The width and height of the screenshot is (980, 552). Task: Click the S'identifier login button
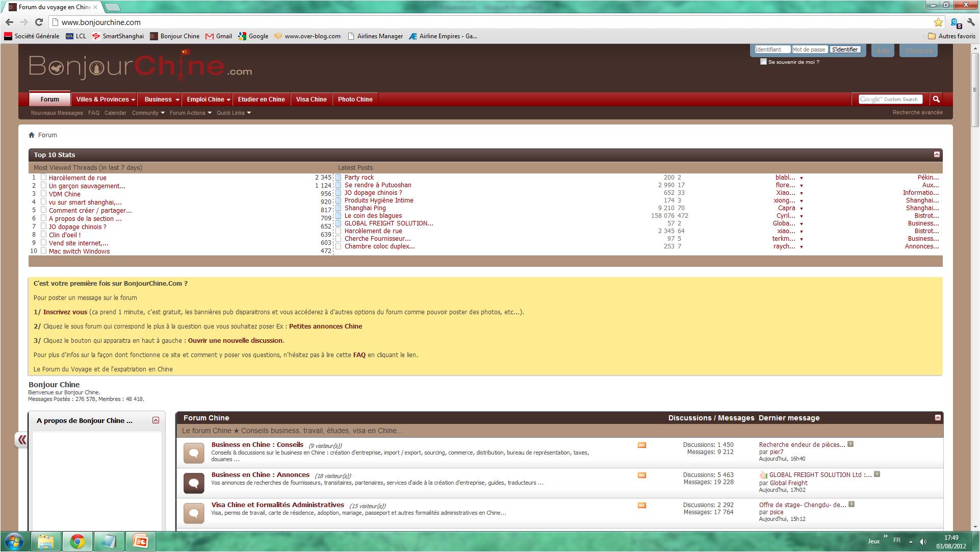click(845, 49)
